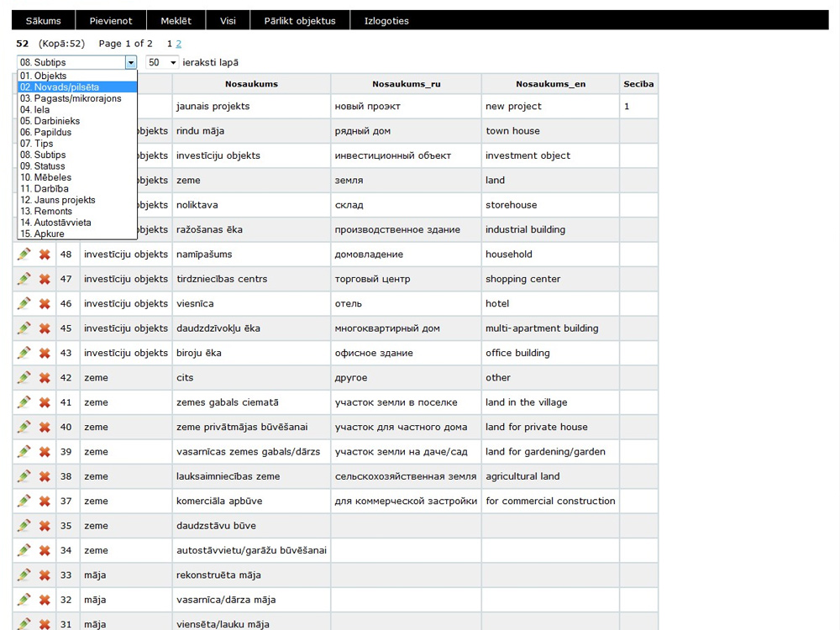Edit row 48 namīpašums with the pencil icon
This screenshot has height=630, width=840.
(24, 254)
